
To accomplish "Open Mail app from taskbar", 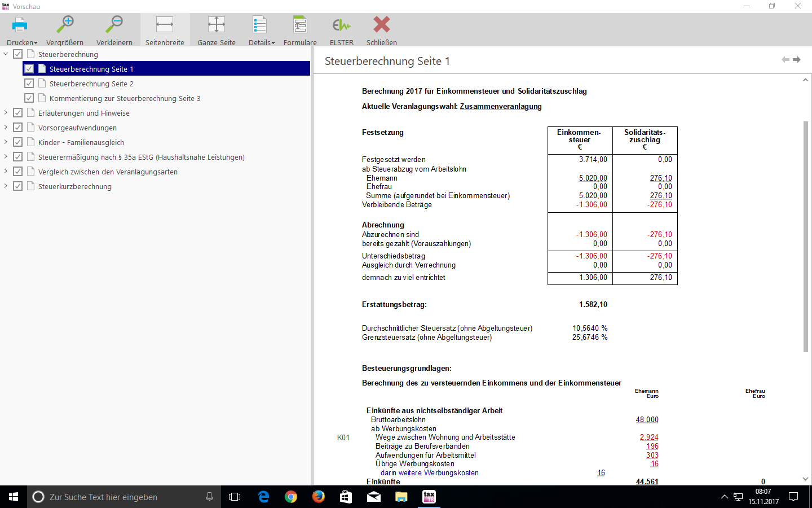I will [373, 497].
